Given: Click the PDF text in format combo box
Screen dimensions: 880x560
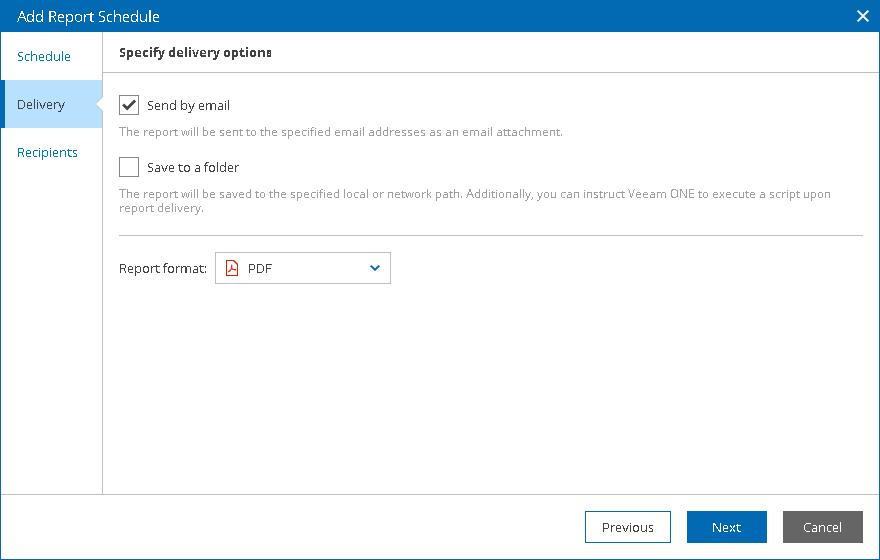Looking at the screenshot, I should pyautogui.click(x=260, y=268).
